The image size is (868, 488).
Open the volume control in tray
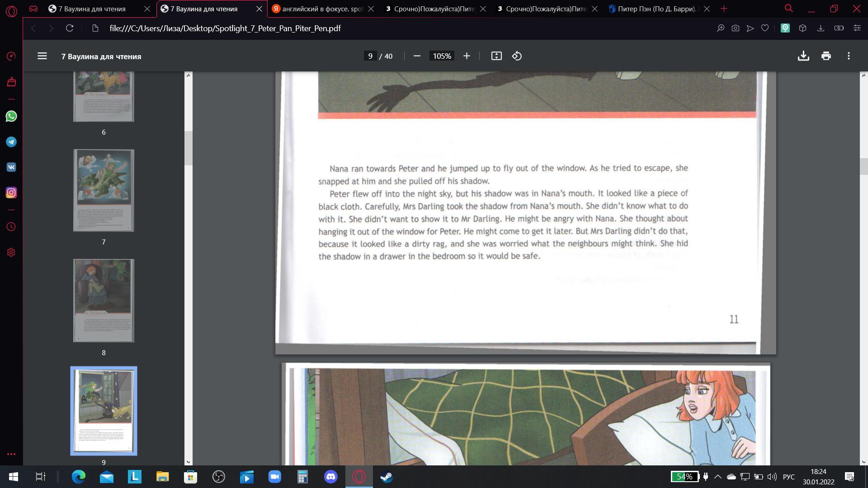772,477
